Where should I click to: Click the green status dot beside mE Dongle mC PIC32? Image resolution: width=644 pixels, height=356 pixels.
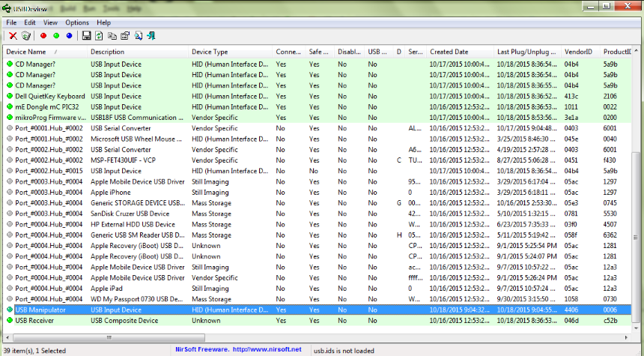click(10, 107)
